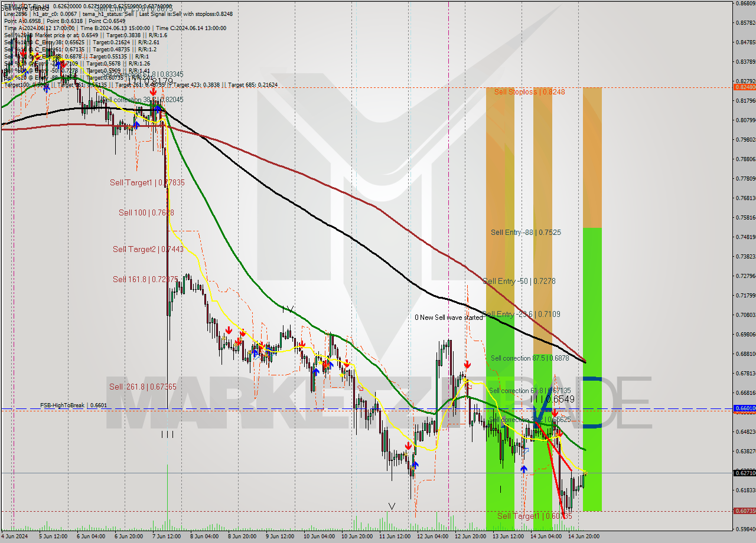Image resolution: width=756 pixels, height=543 pixels.
Task: Click the 'Sell correction 61.8 | 0.67135' label
Action: pos(530,391)
